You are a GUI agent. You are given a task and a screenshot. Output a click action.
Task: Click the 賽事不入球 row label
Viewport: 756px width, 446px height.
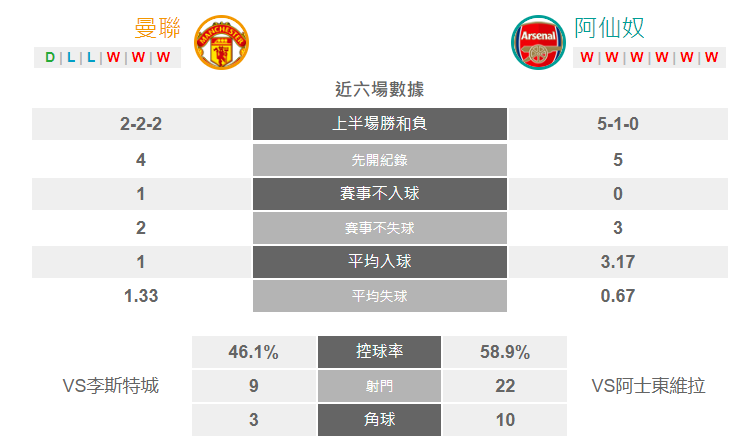point(379,194)
